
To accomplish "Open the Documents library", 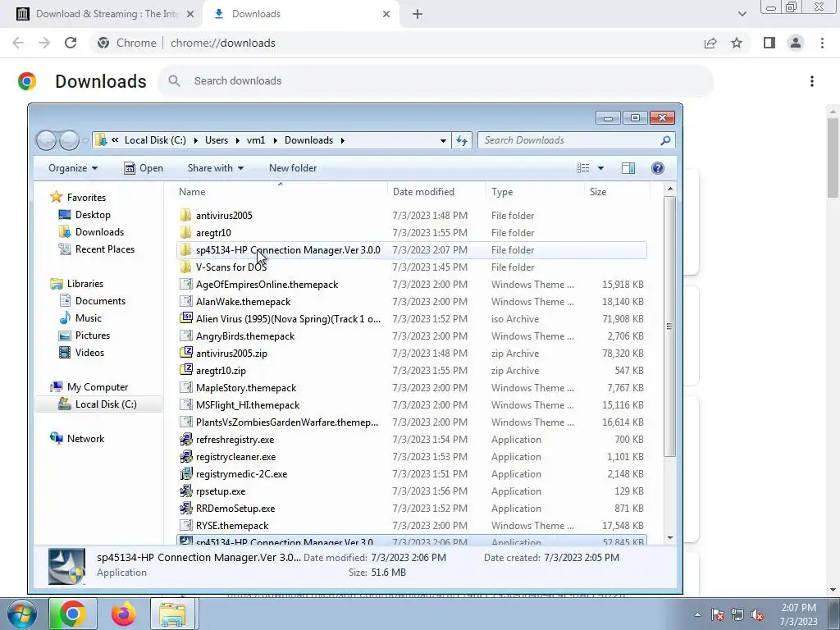I will pyautogui.click(x=99, y=300).
